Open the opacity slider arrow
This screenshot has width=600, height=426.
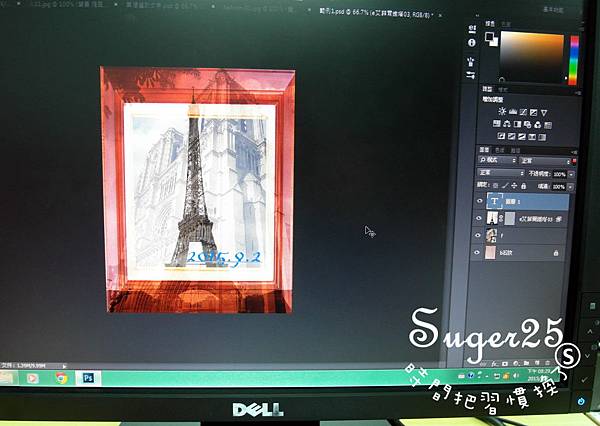pyautogui.click(x=571, y=174)
